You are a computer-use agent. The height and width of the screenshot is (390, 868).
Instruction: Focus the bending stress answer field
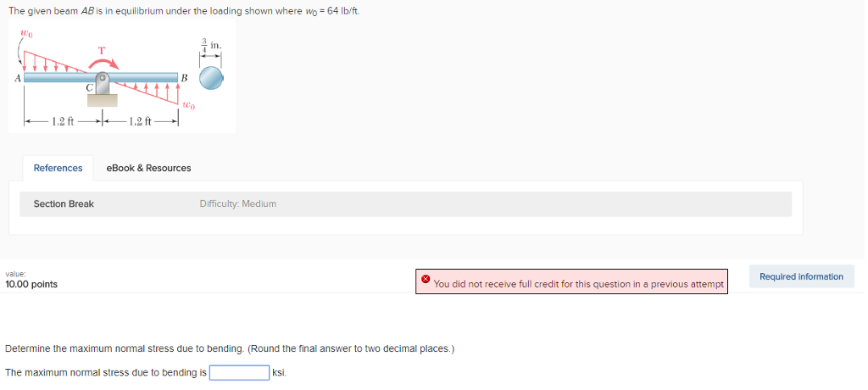(240, 372)
